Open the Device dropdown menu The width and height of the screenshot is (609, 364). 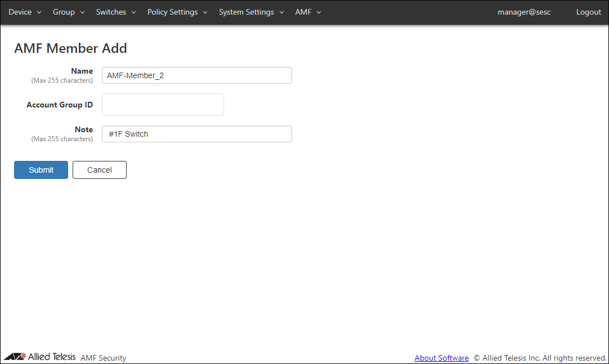click(25, 12)
